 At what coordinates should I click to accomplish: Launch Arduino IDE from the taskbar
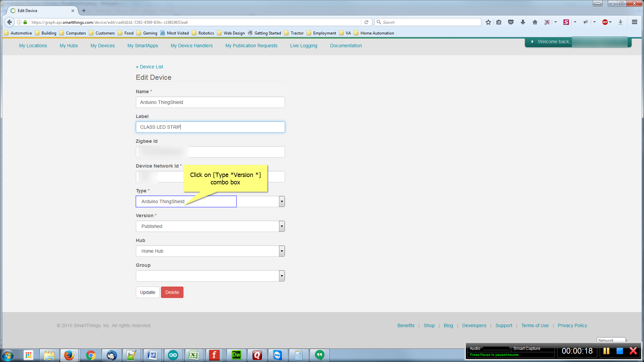tap(173, 355)
